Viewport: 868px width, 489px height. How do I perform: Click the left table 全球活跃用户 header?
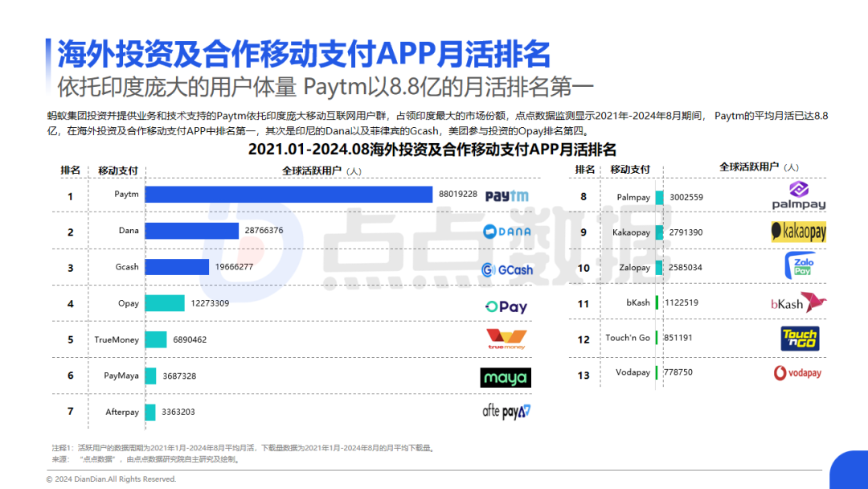321,171
